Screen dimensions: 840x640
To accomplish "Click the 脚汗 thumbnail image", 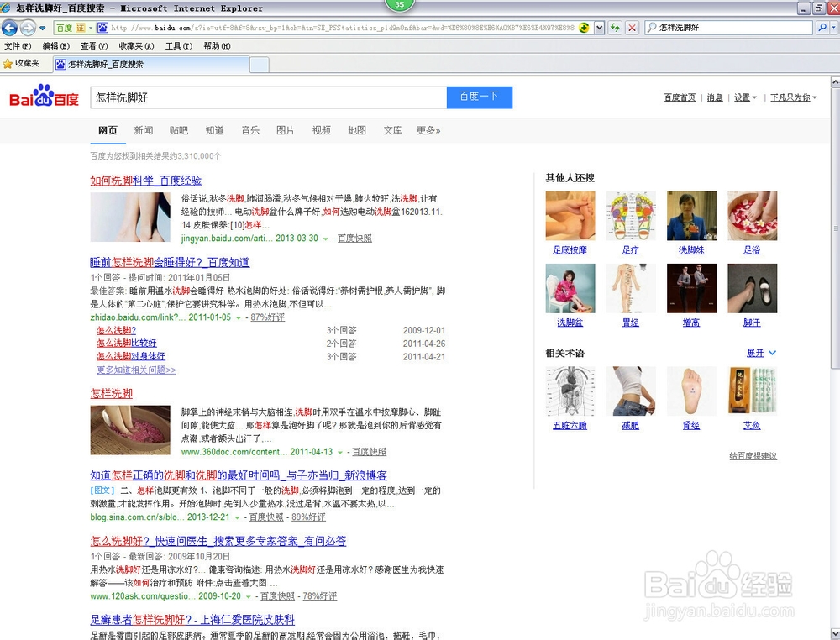I will pyautogui.click(x=752, y=288).
